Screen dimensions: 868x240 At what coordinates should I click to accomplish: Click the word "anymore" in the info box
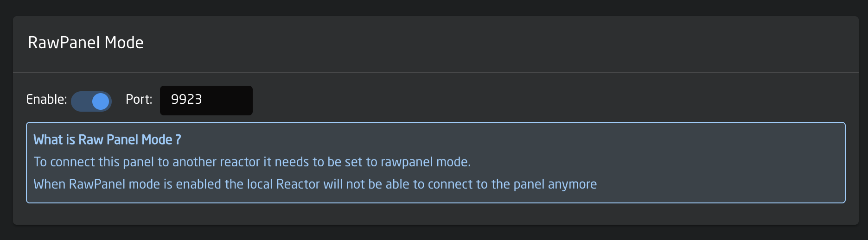tap(572, 184)
